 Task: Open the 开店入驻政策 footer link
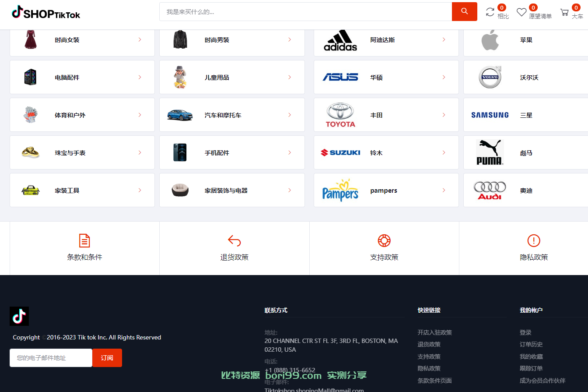tap(434, 332)
